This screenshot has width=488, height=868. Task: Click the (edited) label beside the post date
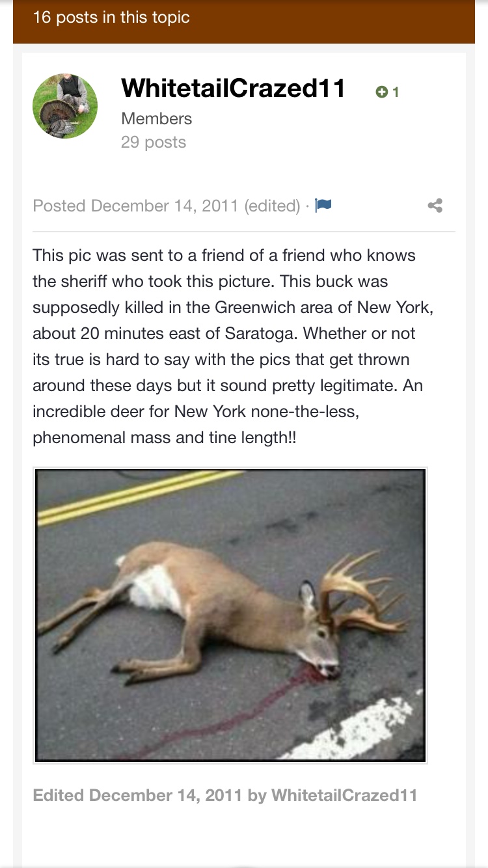tap(272, 206)
